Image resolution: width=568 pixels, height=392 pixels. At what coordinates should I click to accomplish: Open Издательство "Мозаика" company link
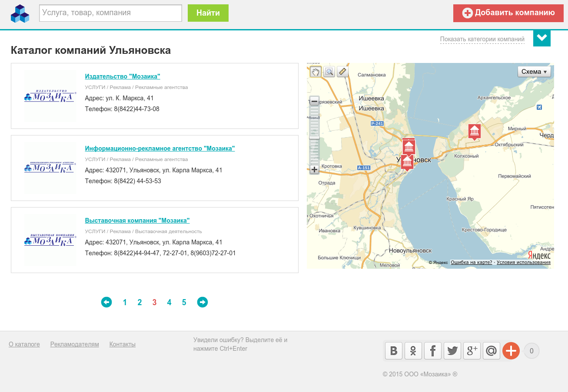pyautogui.click(x=123, y=76)
